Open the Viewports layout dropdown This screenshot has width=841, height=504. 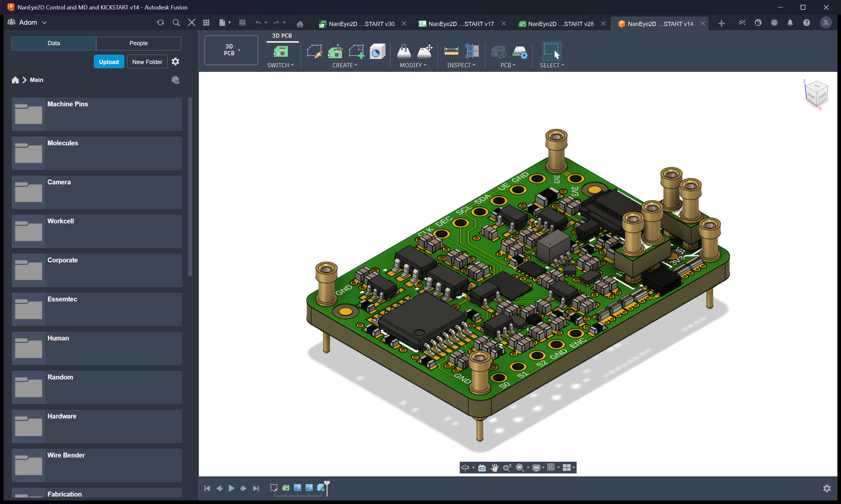[569, 468]
